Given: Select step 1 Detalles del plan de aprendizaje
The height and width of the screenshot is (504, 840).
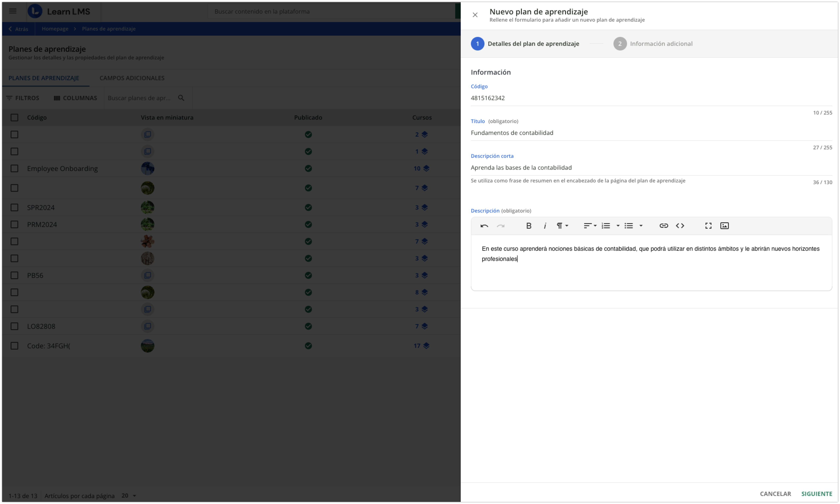Looking at the screenshot, I should (x=525, y=44).
